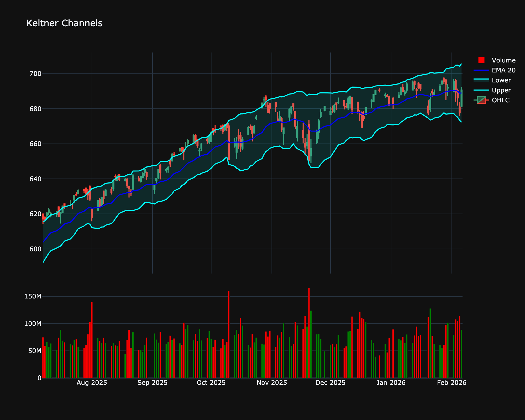Hide the EMA 20 trace via label
This screenshot has width=525, height=420.
[503, 70]
